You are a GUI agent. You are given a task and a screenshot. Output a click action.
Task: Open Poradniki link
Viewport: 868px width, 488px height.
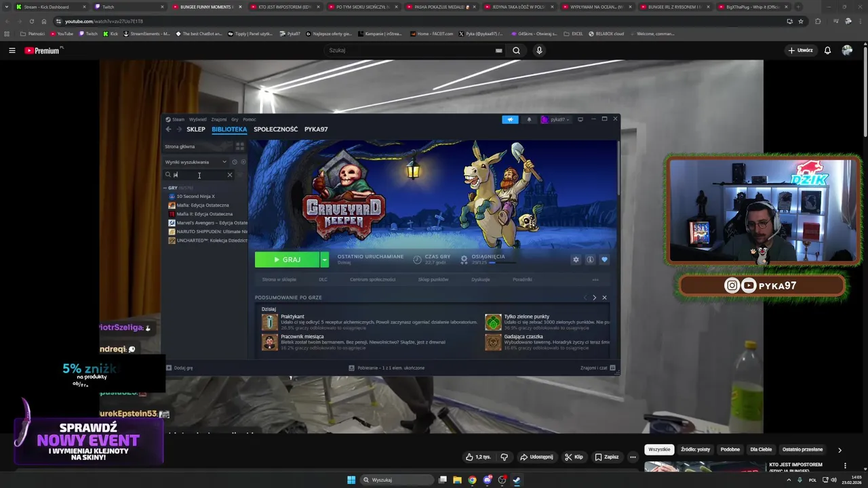(522, 279)
